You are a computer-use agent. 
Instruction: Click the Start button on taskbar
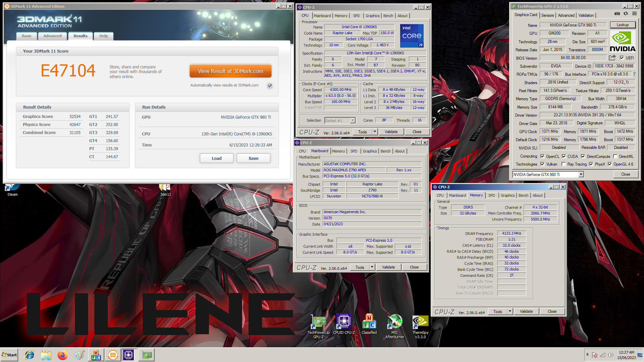9,355
